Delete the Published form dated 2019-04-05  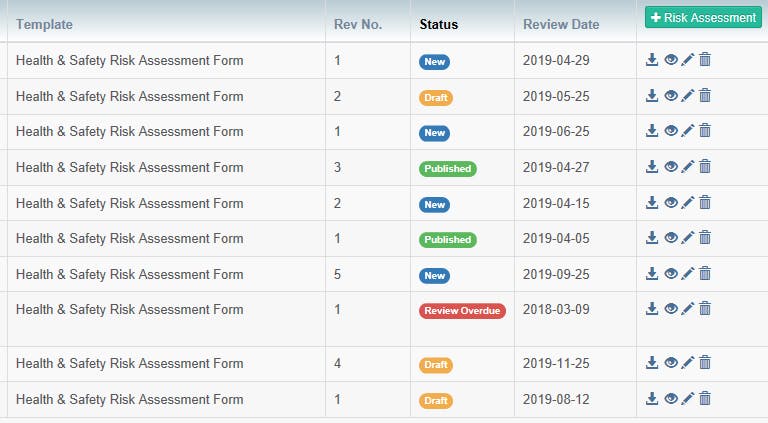pos(705,237)
